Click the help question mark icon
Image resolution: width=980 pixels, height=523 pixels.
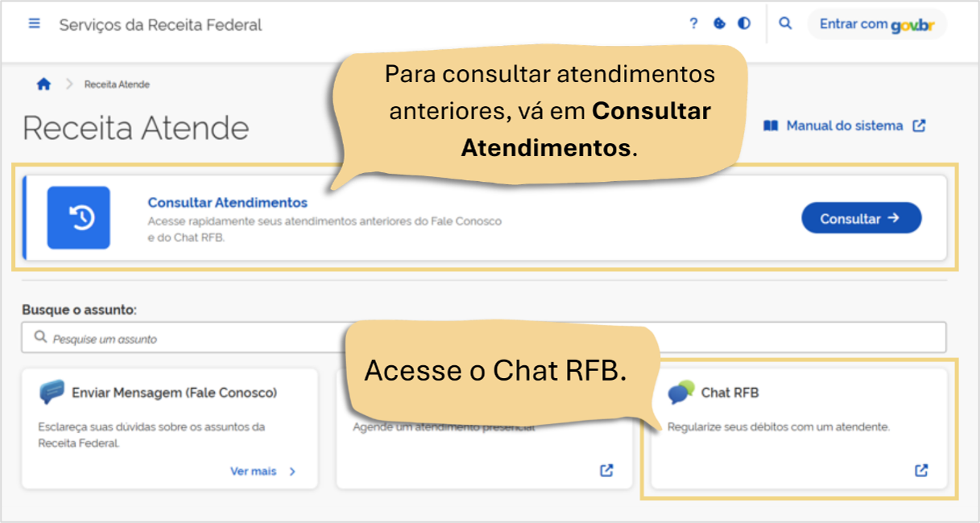click(x=694, y=23)
